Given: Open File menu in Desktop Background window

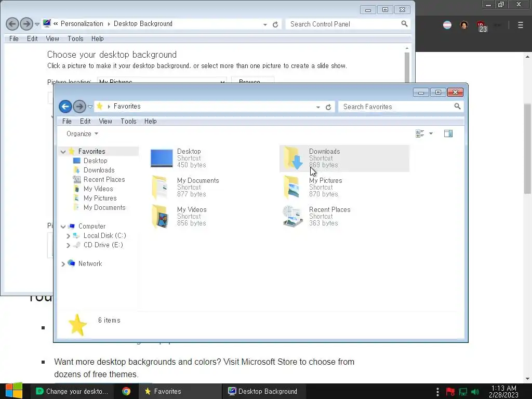Looking at the screenshot, I should pyautogui.click(x=14, y=38).
